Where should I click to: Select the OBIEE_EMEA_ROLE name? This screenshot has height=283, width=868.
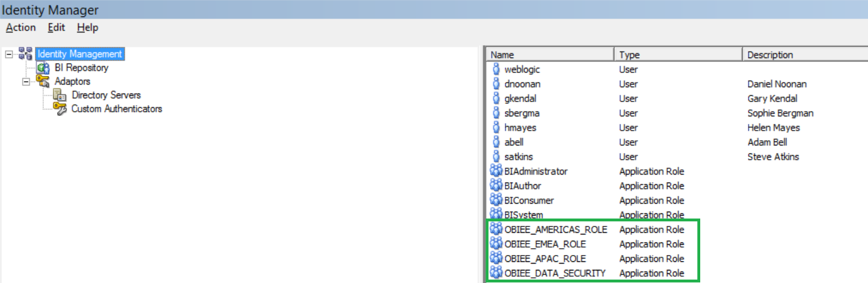pos(545,244)
